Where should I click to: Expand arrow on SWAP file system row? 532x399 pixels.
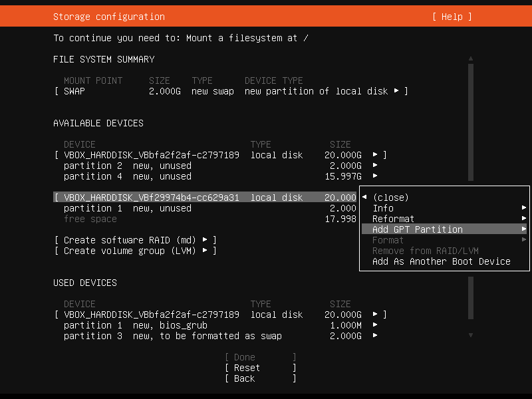click(x=396, y=90)
